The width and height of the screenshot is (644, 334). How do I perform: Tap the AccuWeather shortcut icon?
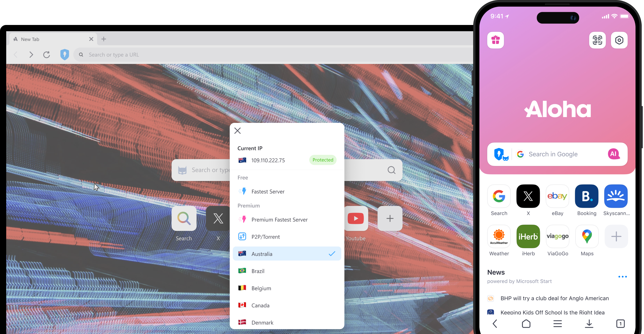[x=499, y=236]
